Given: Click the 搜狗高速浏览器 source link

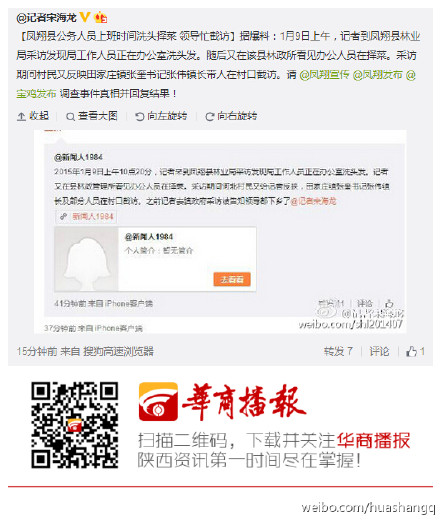Looking at the screenshot, I should (x=118, y=351).
